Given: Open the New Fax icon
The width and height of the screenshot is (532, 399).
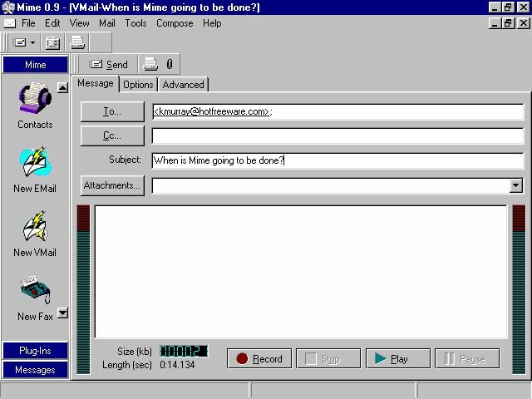Looking at the screenshot, I should coord(35,289).
